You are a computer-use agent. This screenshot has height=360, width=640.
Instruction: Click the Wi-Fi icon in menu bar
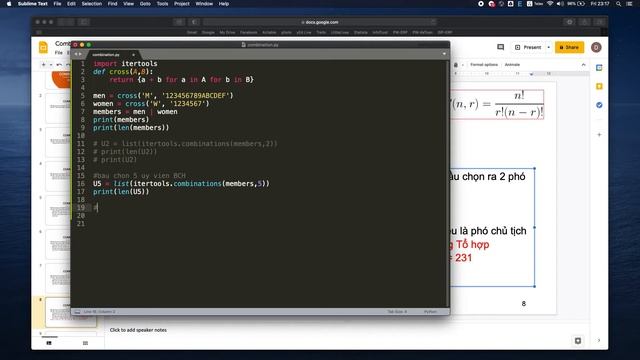tap(550, 4)
